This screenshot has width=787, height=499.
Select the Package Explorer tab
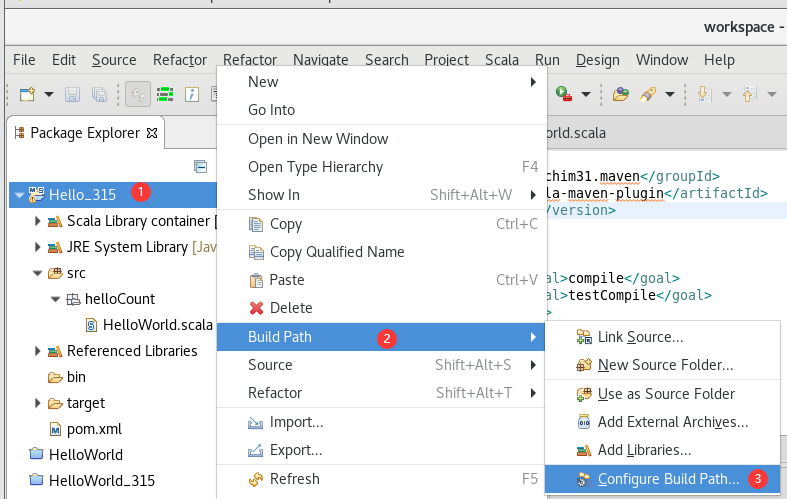tap(85, 133)
